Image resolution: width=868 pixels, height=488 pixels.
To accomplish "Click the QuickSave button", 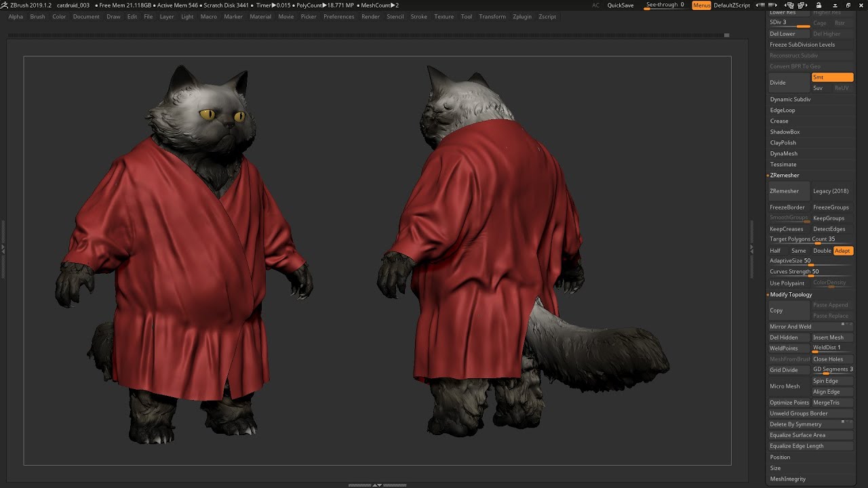I will point(620,5).
